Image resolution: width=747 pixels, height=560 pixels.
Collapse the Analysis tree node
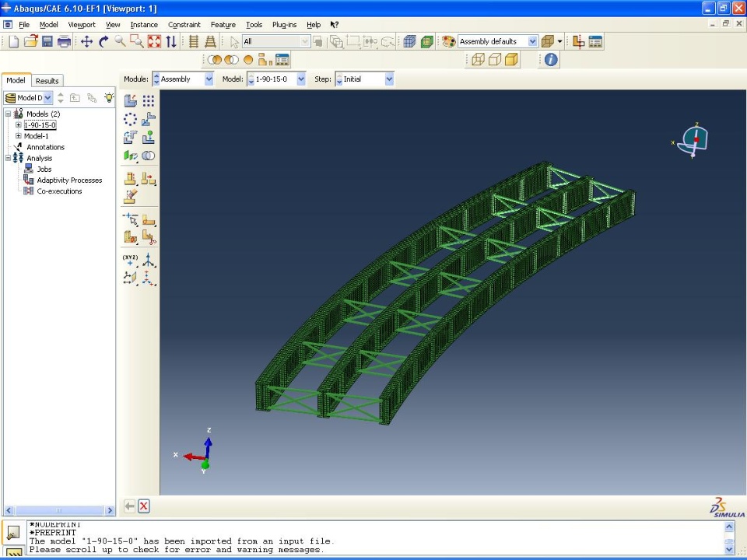click(8, 158)
